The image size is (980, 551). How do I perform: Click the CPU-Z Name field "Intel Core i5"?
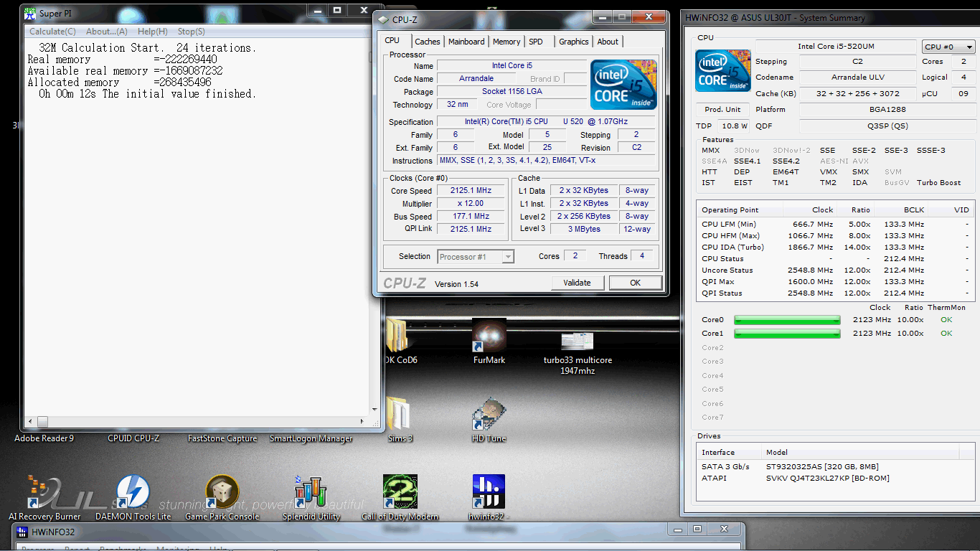(512, 66)
